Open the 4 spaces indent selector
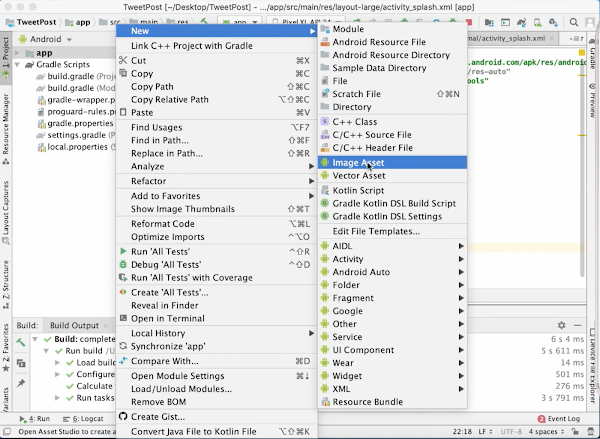Viewport: 600px width, 439px height. [546, 432]
